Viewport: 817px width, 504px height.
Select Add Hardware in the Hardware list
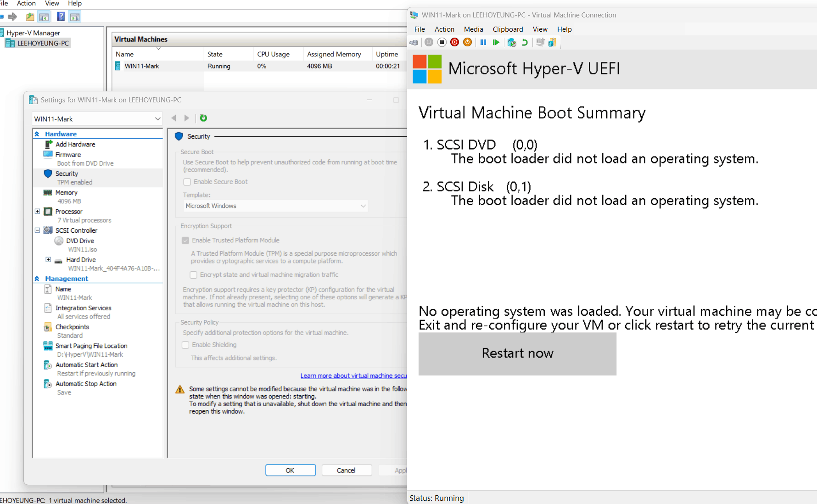click(x=75, y=144)
